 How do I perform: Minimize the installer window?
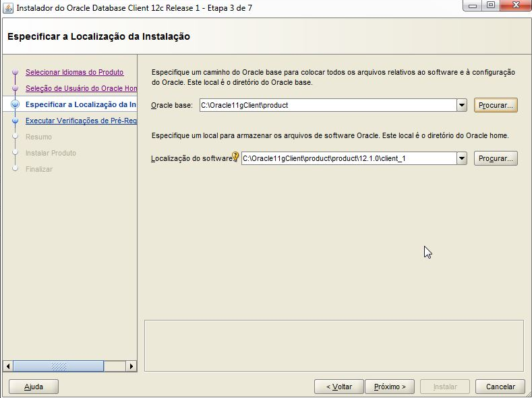click(x=473, y=5)
